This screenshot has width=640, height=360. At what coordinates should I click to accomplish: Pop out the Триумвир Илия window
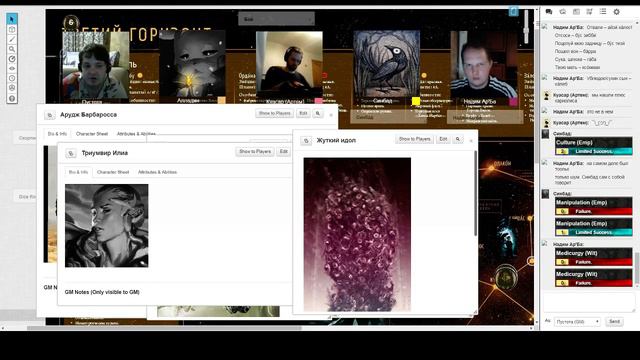[x=71, y=153]
